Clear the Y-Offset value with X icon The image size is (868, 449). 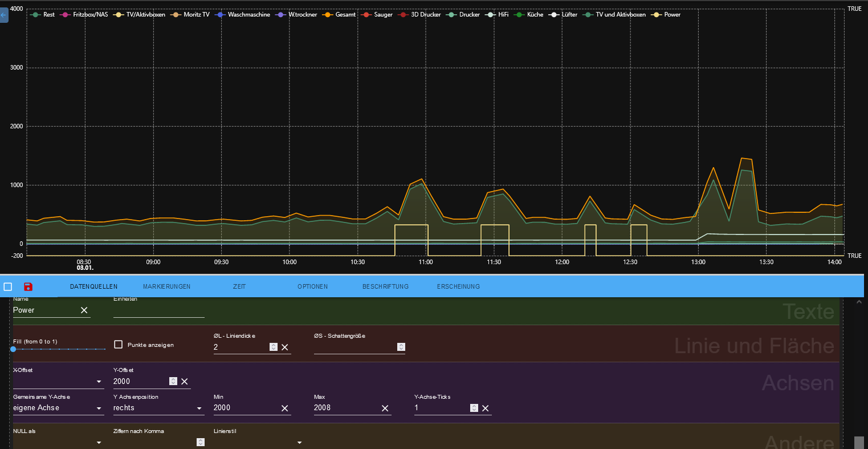pos(185,381)
